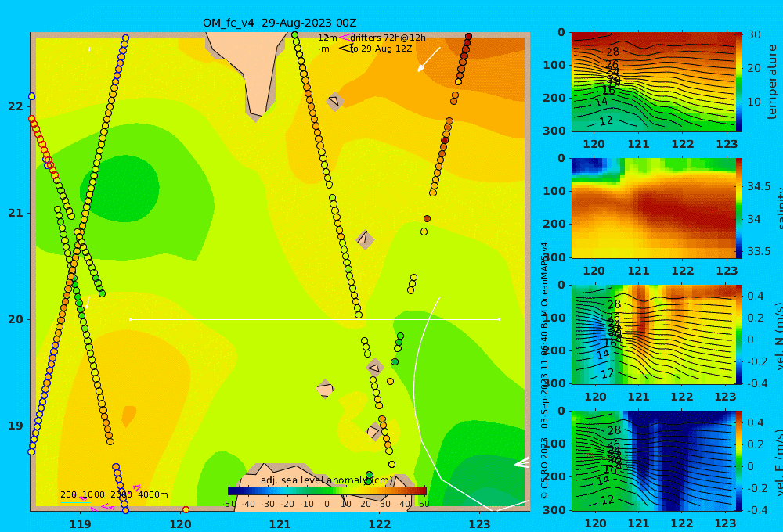Click the salinity depth section plot
783x532 pixels.
coord(654,208)
